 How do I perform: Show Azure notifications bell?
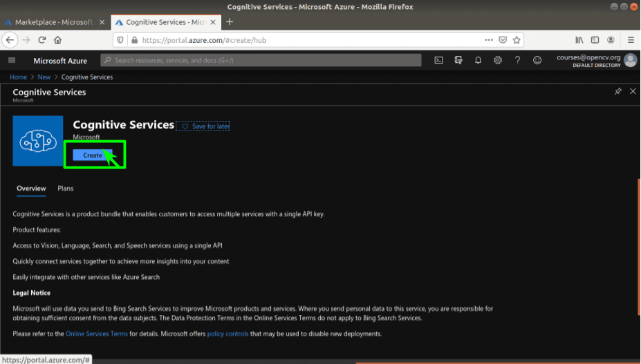478,61
